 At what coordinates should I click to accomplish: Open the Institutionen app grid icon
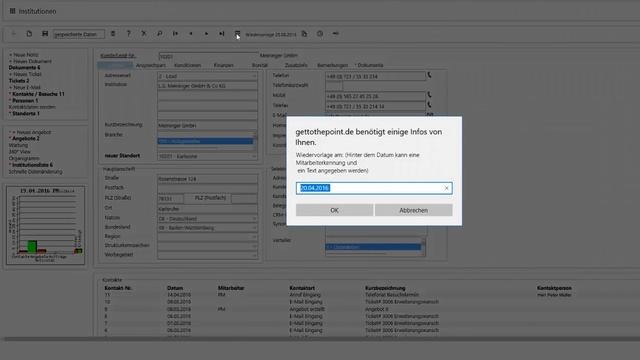pos(13,11)
